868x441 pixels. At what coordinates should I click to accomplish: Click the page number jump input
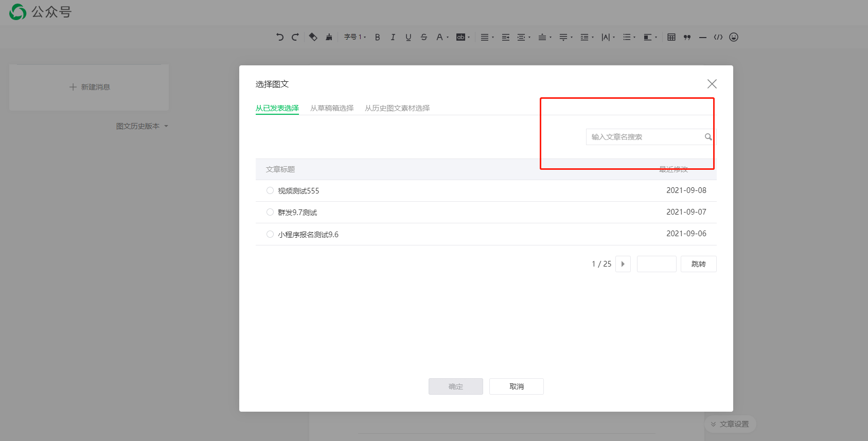tap(657, 264)
